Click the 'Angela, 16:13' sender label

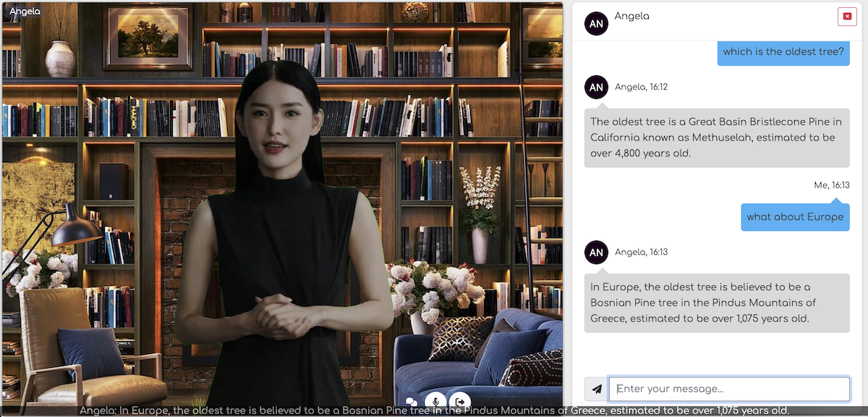(x=642, y=252)
